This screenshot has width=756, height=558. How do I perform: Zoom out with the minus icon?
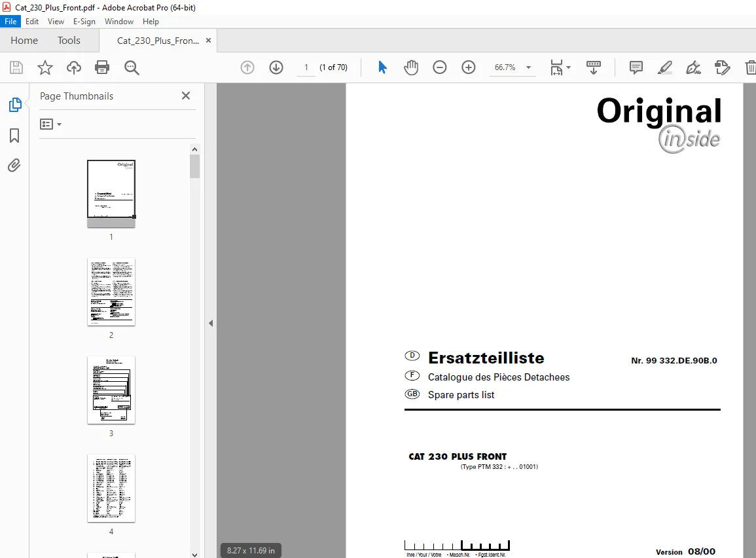click(440, 67)
